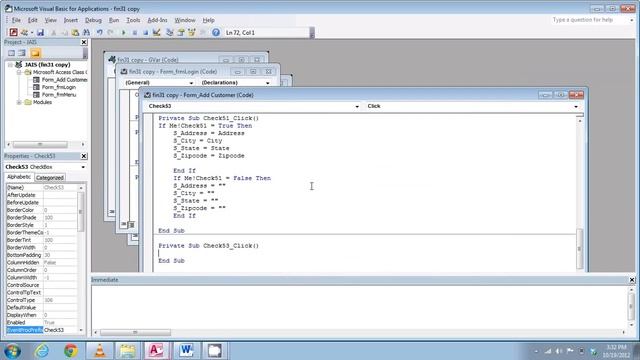The height and width of the screenshot is (360, 640).
Task: Open Properties Window from the toolbar icon
Action: coord(180,32)
